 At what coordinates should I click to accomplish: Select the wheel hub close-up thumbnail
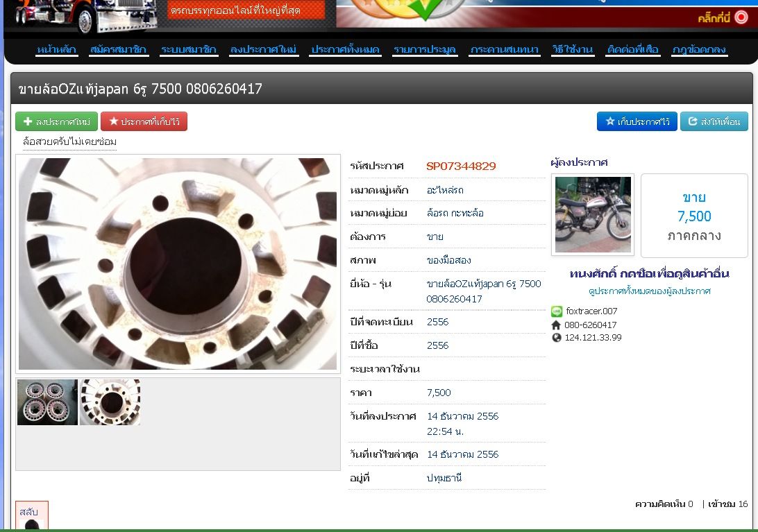(x=110, y=402)
